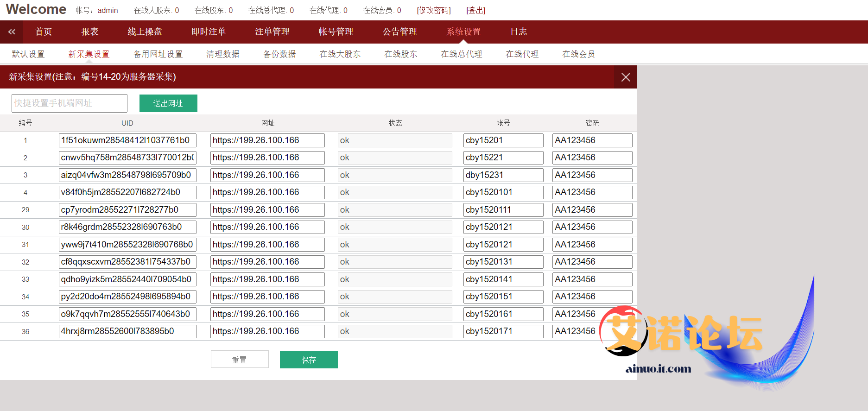Viewport: 868px width, 411px height.
Task: Edit account field cby15201
Action: pyautogui.click(x=503, y=140)
